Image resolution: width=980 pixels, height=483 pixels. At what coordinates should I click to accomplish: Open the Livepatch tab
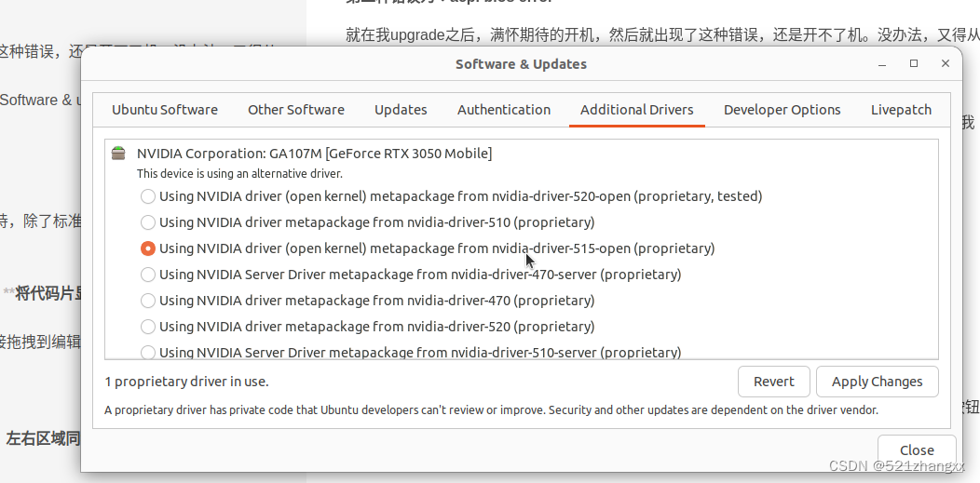901,110
